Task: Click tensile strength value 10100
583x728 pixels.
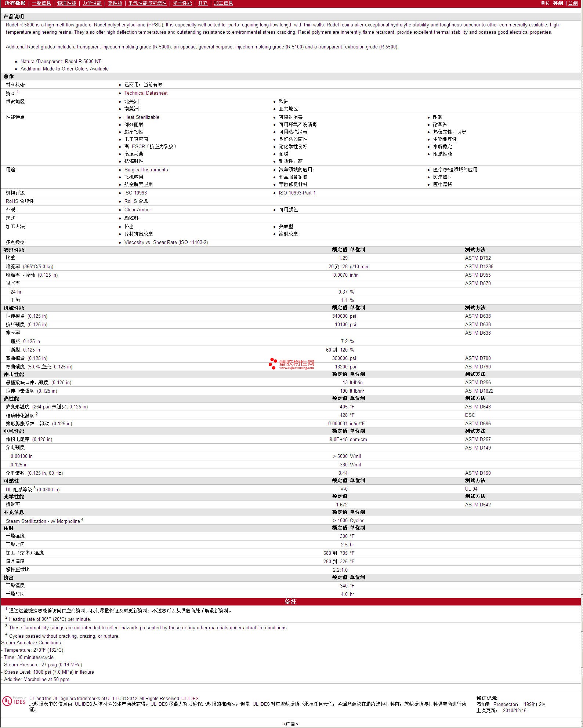Action: tap(341, 325)
